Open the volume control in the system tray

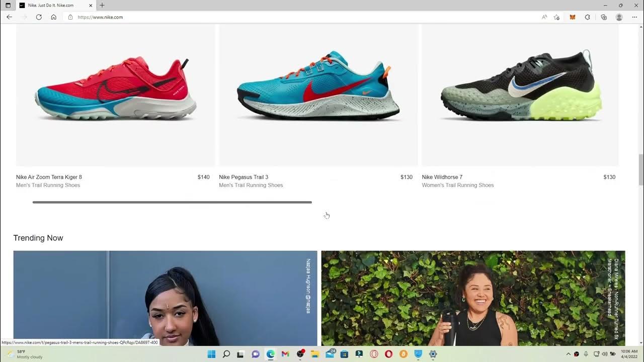click(x=605, y=354)
